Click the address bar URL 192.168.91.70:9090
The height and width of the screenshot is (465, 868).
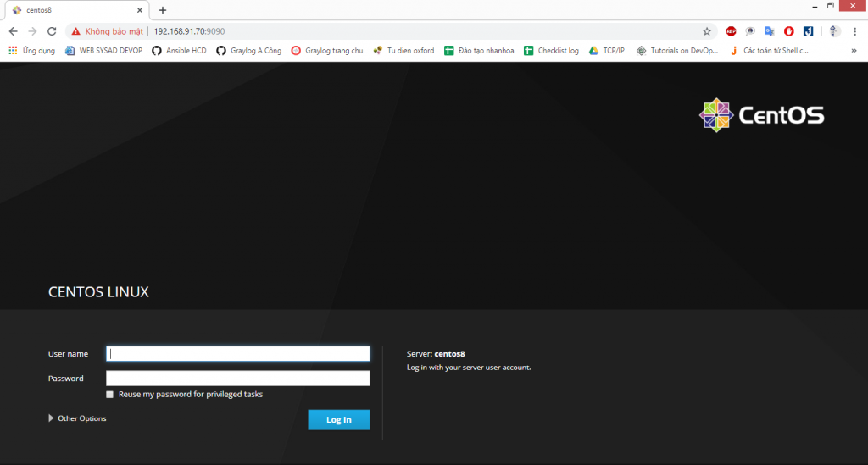pos(189,31)
